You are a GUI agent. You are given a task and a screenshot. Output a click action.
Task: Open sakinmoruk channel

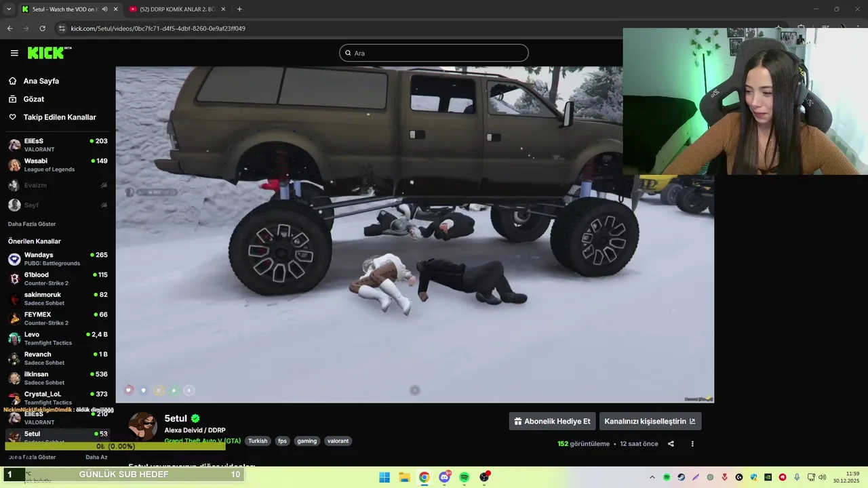[58, 299]
